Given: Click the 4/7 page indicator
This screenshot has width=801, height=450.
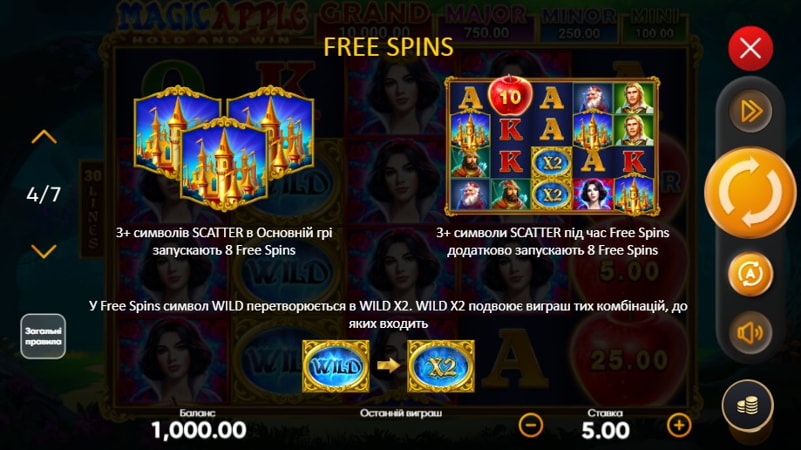Looking at the screenshot, I should pyautogui.click(x=43, y=194).
